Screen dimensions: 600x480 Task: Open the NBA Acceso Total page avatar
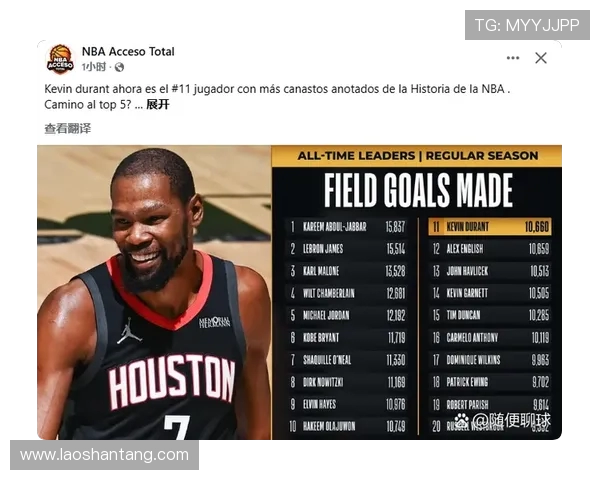click(x=60, y=59)
